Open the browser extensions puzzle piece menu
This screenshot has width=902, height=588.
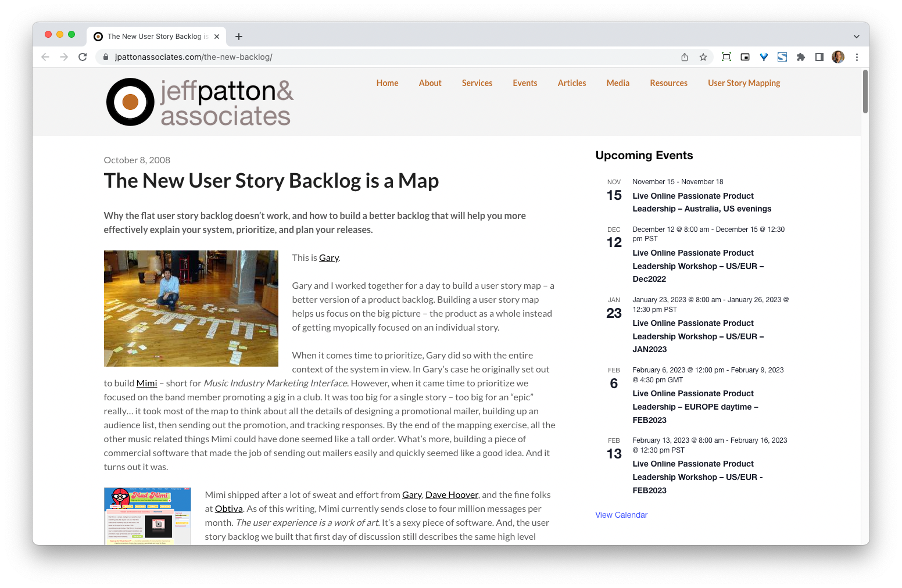pyautogui.click(x=801, y=57)
